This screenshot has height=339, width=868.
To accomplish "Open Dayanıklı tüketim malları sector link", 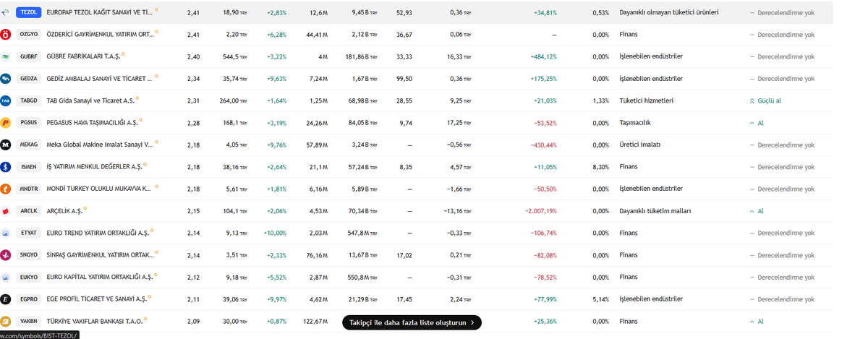I will [655, 211].
